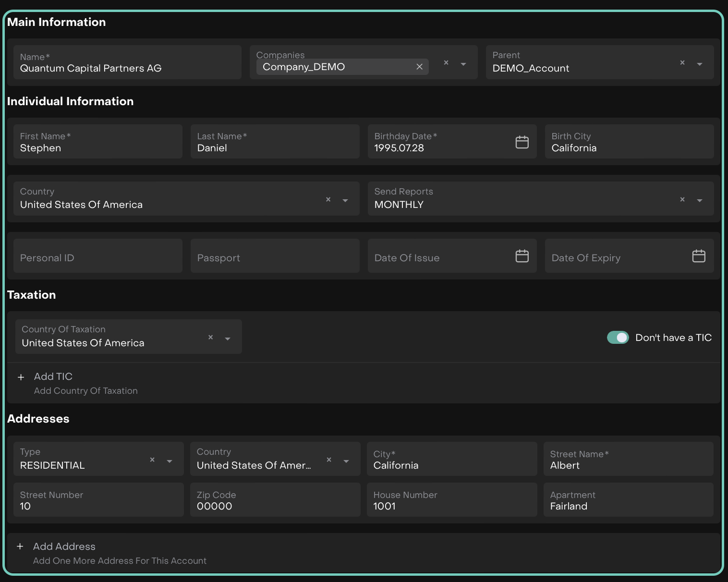Open the Date Of Expiry calendar icon
The width and height of the screenshot is (728, 582).
click(x=699, y=256)
